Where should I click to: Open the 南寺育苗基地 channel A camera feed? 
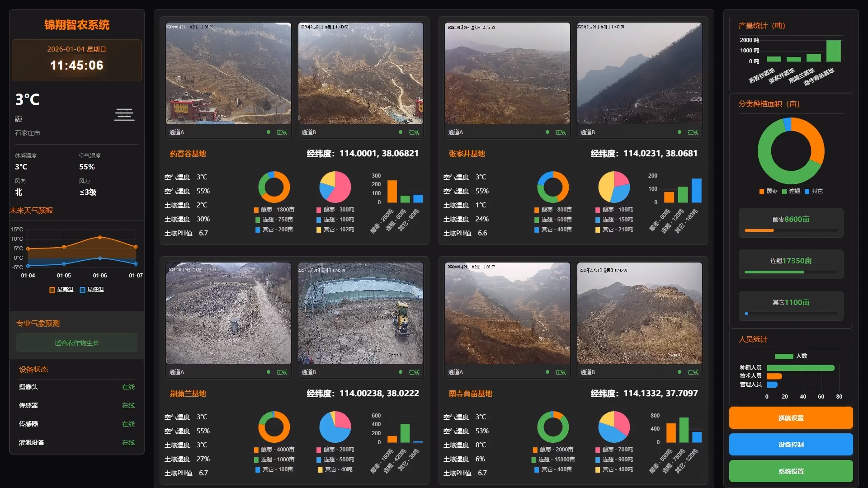pos(507,314)
